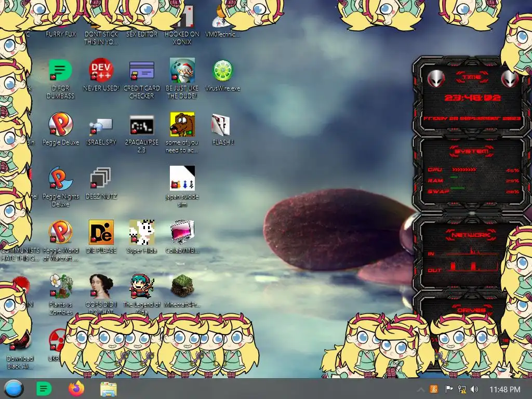
Task: Click the OOPS DID I DO THAT portrait icon
Action: (x=101, y=286)
